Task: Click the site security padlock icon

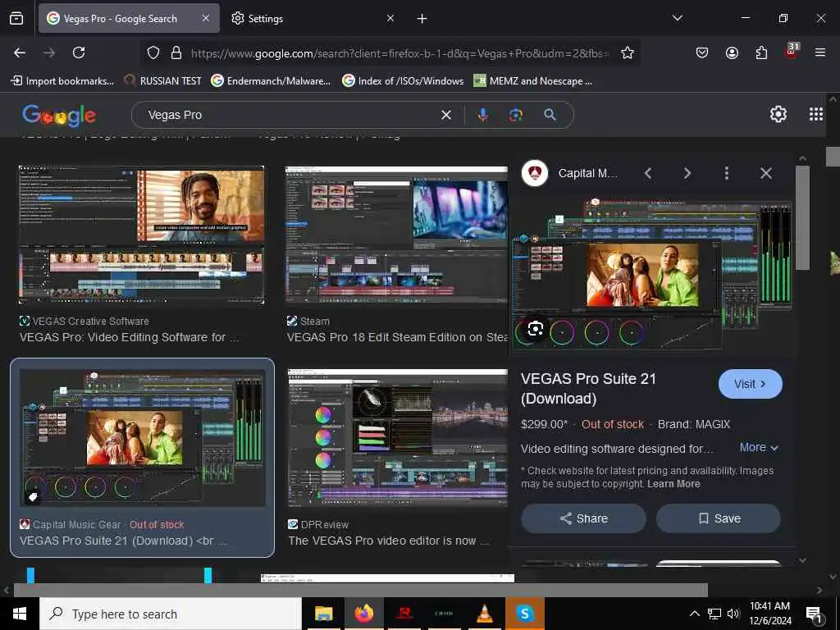Action: coord(176,53)
